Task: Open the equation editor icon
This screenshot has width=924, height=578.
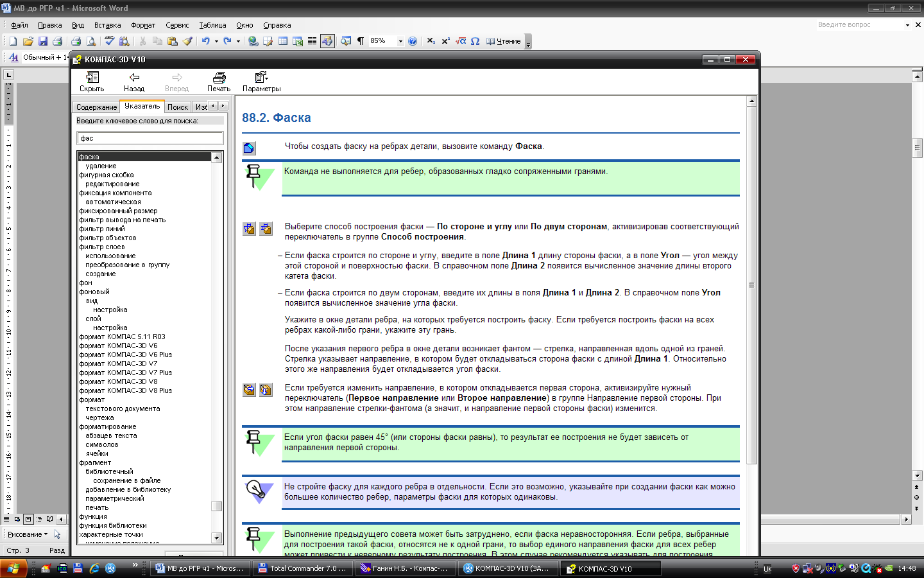Action: click(x=461, y=41)
